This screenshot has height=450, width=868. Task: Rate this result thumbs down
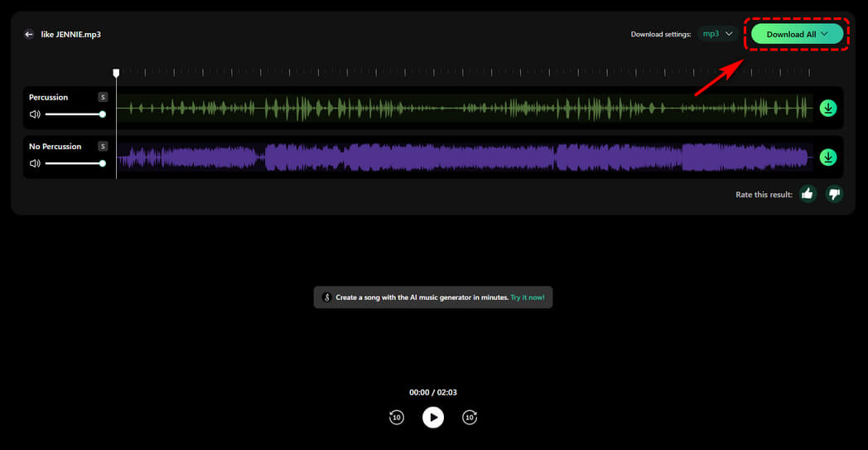(834, 194)
